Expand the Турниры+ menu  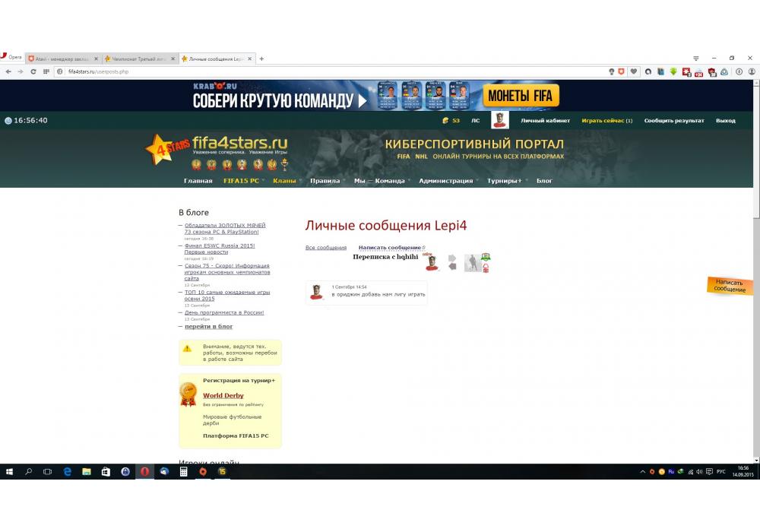click(505, 181)
